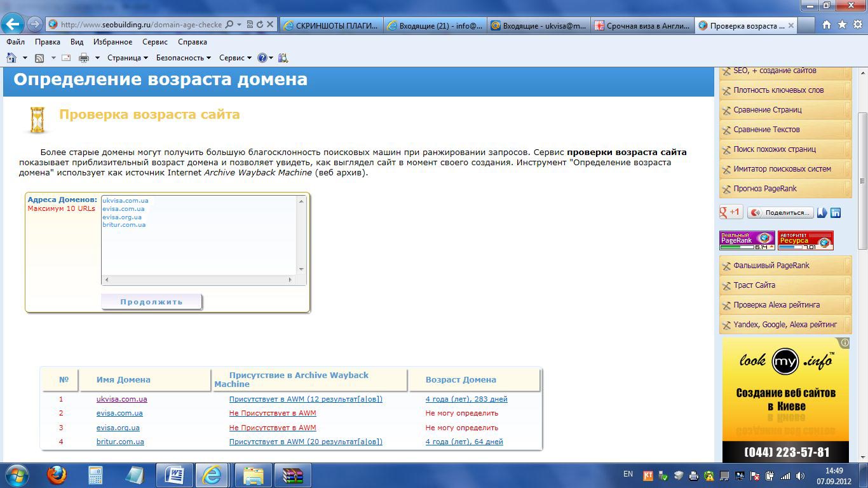Open mail using the Read Mail icon

pyautogui.click(x=65, y=57)
